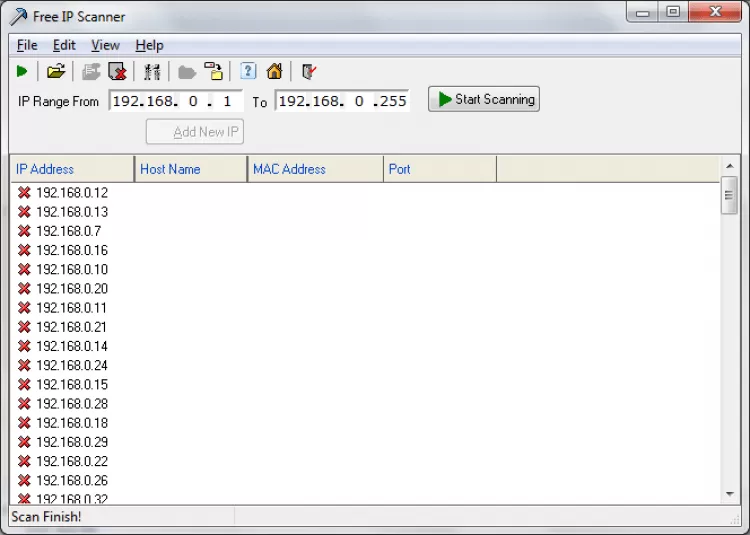Open the Help menu
Image resolution: width=750 pixels, height=535 pixels.
149,45
